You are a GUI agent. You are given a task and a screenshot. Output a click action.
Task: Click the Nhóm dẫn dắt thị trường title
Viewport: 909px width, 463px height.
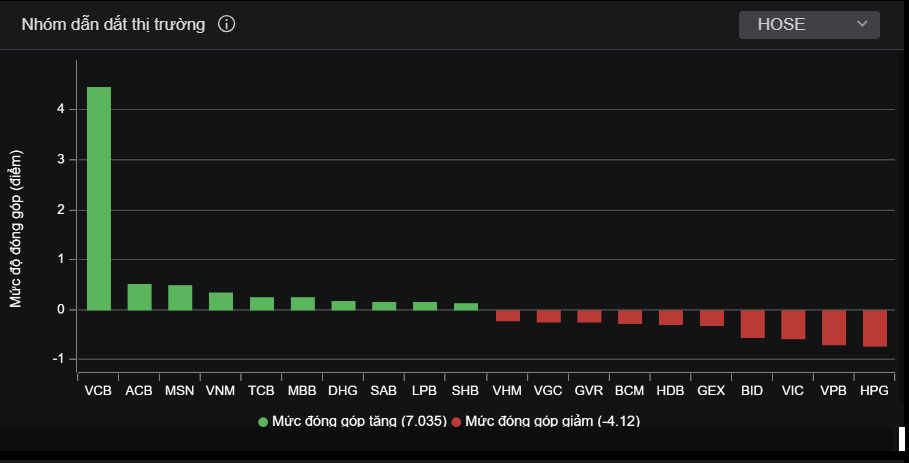[113, 25]
